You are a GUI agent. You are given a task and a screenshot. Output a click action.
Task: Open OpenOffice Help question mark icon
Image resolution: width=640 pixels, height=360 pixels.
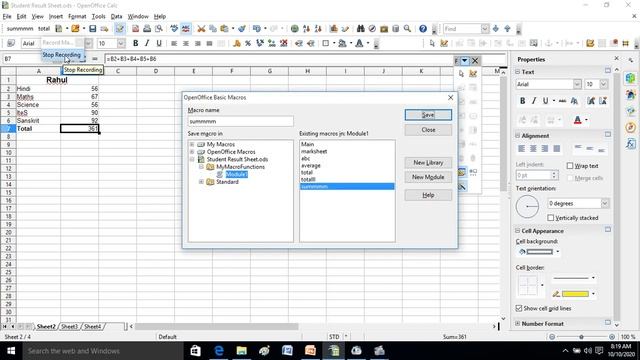pos(423,29)
